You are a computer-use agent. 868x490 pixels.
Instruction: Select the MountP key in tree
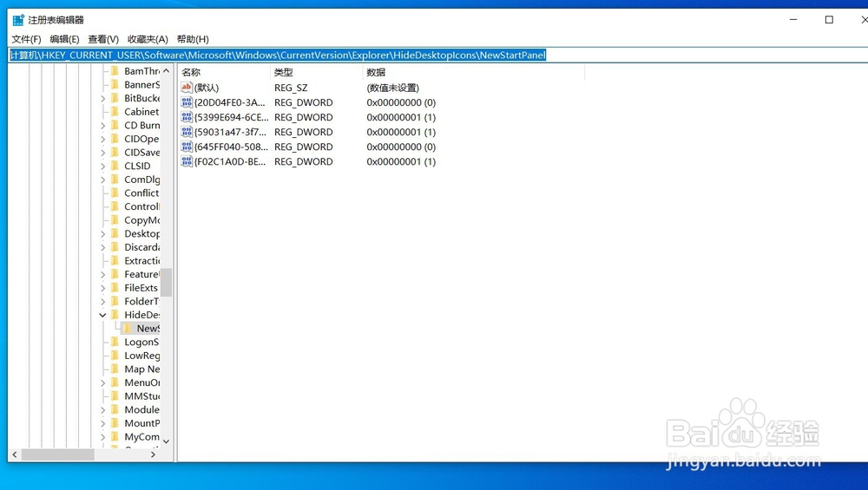click(141, 423)
